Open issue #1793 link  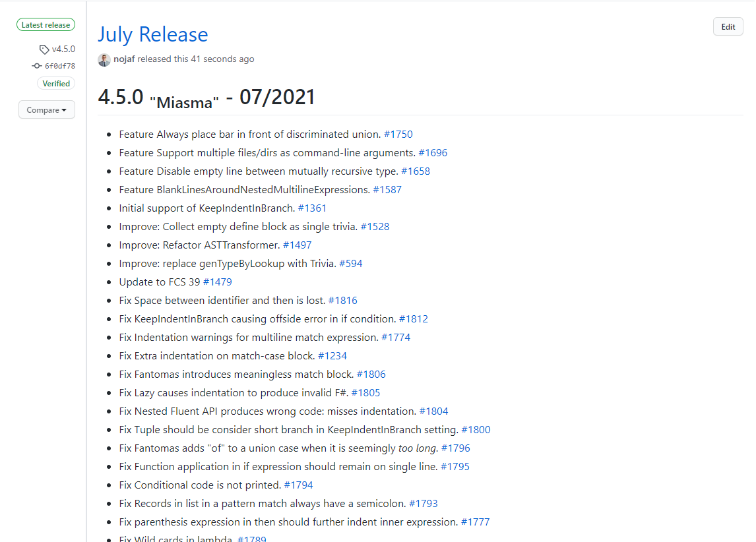[x=424, y=504]
